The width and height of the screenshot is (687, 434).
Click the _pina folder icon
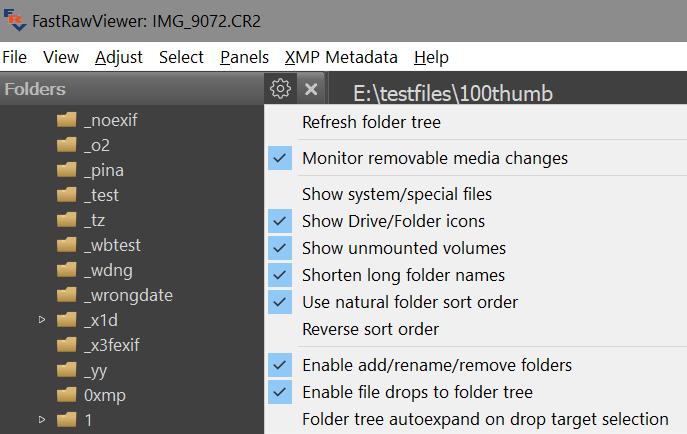coord(67,170)
